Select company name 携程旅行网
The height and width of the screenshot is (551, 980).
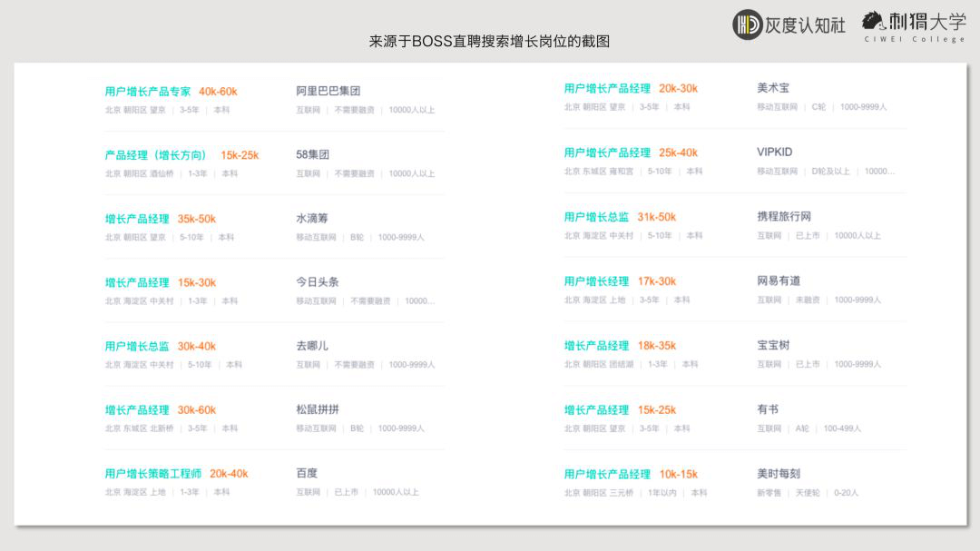coord(784,216)
